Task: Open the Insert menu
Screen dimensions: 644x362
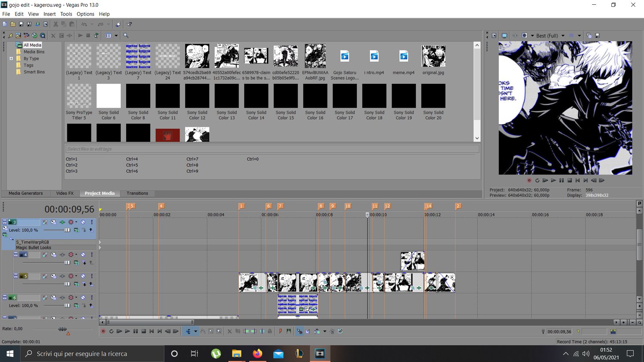Action: pos(49,14)
